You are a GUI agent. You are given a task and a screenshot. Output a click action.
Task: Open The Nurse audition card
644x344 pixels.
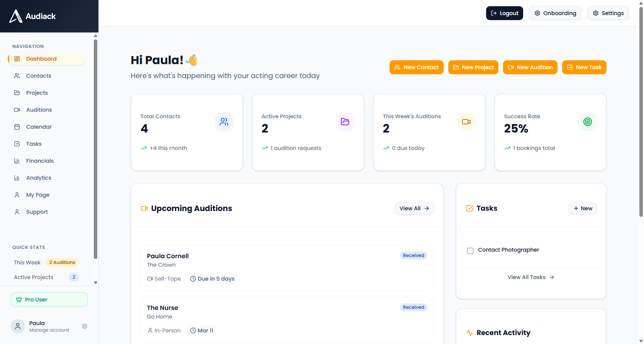[287, 319]
